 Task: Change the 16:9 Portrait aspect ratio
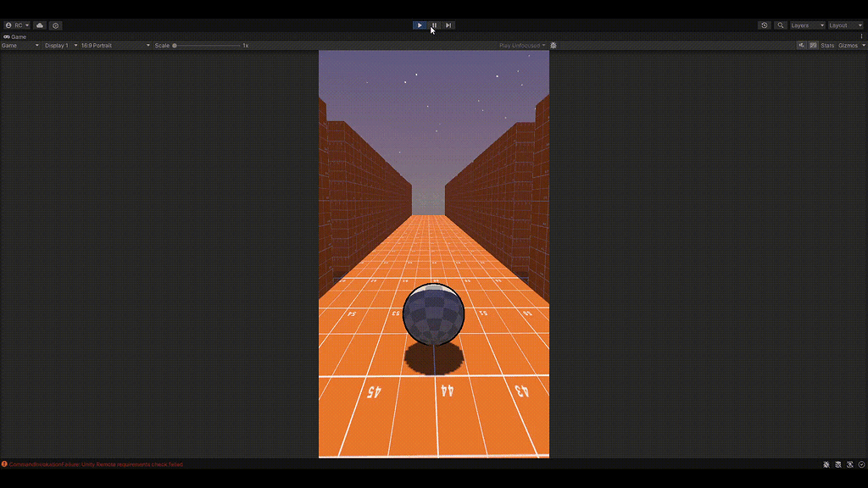coord(110,45)
